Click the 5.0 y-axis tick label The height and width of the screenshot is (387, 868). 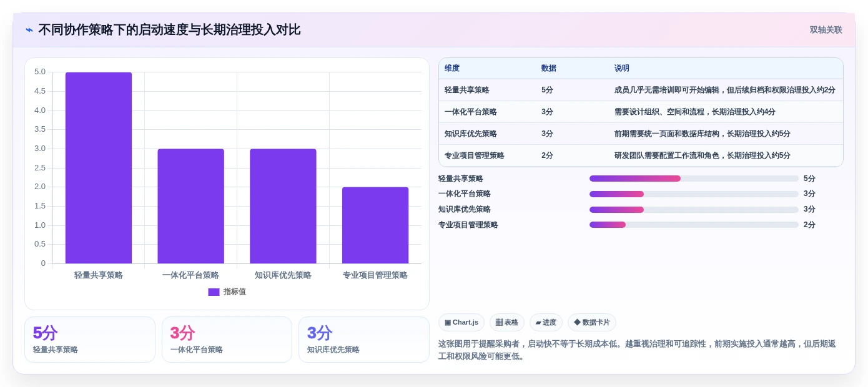(40, 72)
